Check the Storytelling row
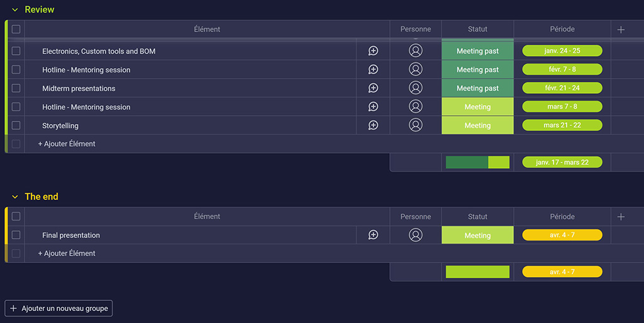The image size is (644, 323). pos(16,125)
